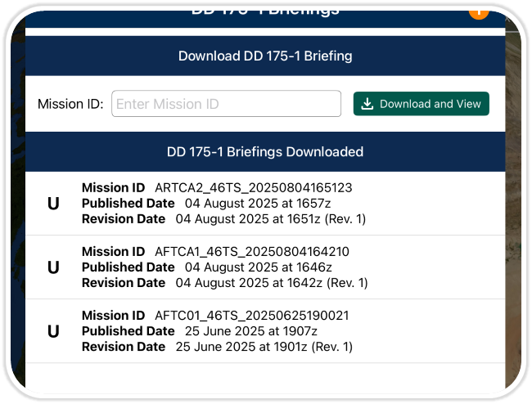Click the download arrow icon

(x=367, y=104)
